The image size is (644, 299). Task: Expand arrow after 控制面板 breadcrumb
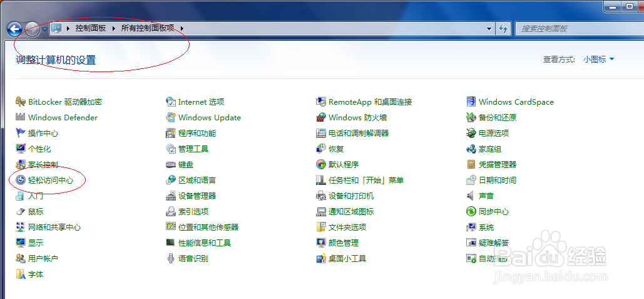114,28
